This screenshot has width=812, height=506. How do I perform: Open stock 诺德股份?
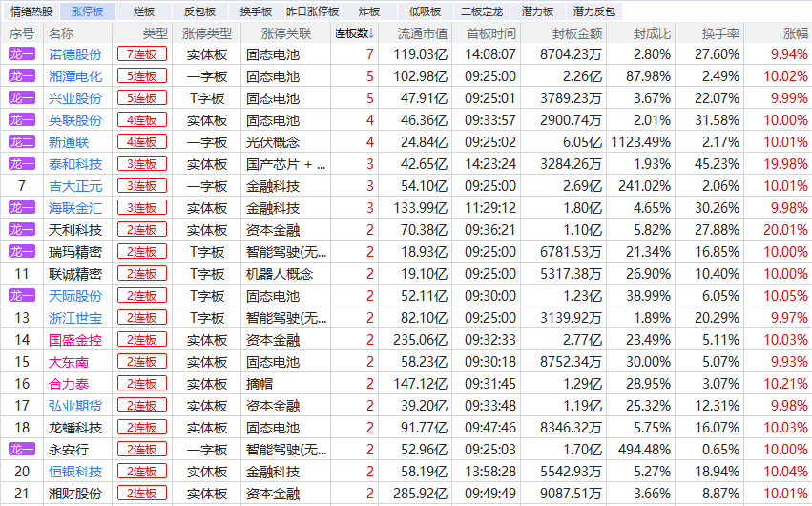point(75,54)
